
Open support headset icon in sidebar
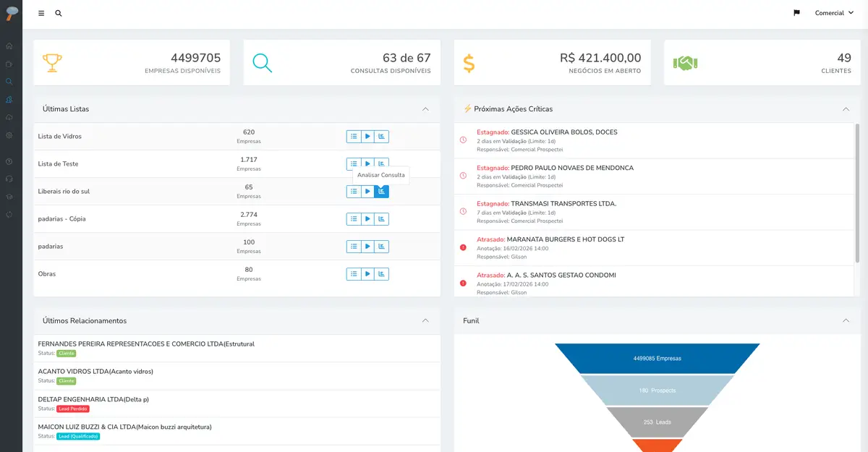click(9, 179)
